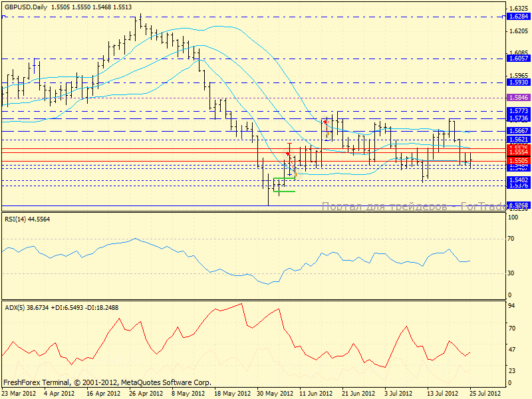Click the 1.5402 price level label

point(518,180)
